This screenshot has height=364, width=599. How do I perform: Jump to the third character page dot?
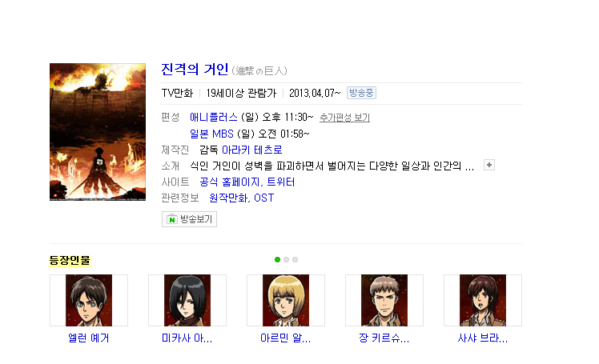295,259
